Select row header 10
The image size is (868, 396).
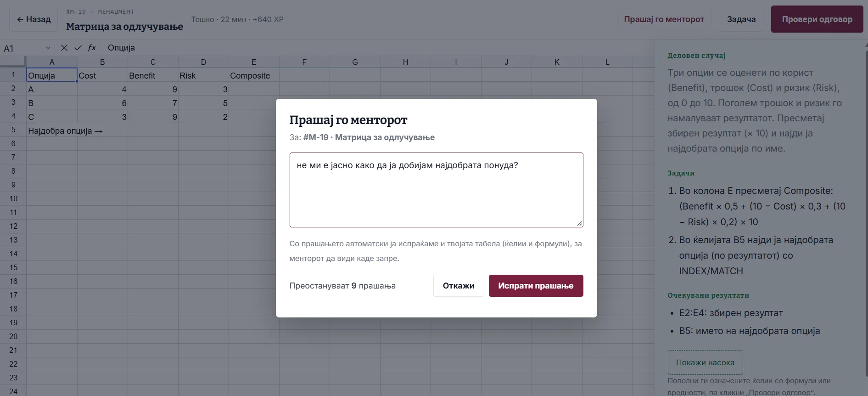[x=13, y=198]
